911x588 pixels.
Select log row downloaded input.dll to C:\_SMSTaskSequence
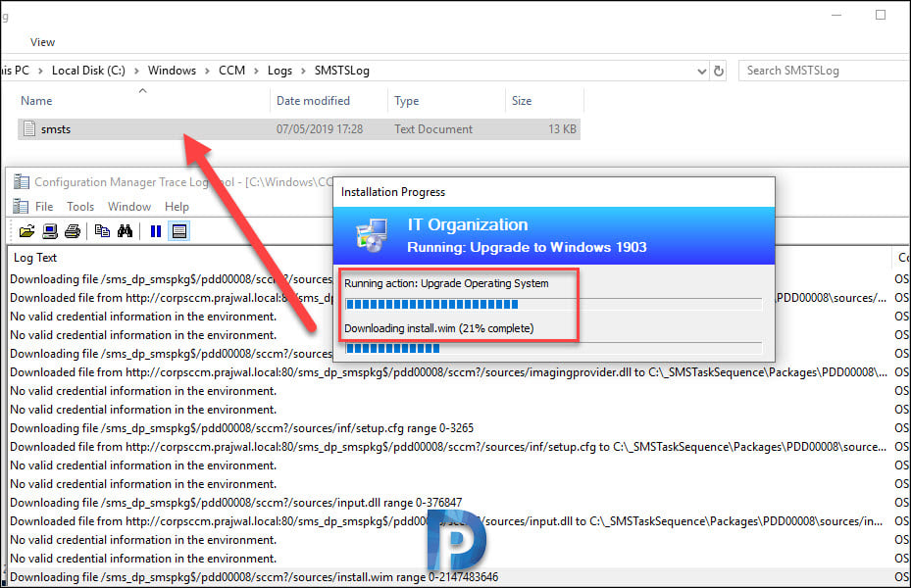tap(448, 521)
